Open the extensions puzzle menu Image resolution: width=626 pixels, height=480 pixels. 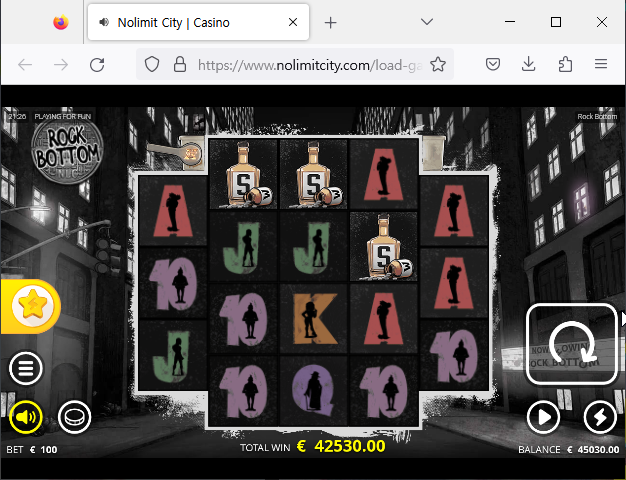point(565,64)
